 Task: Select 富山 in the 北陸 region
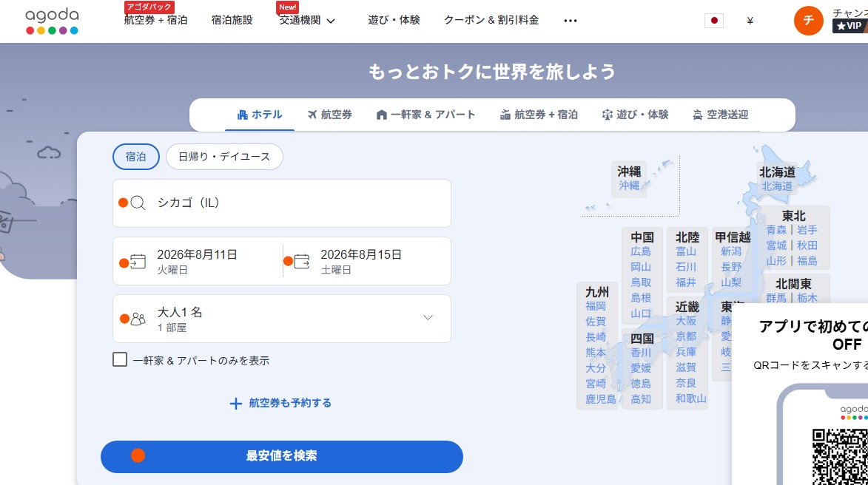[x=686, y=251]
